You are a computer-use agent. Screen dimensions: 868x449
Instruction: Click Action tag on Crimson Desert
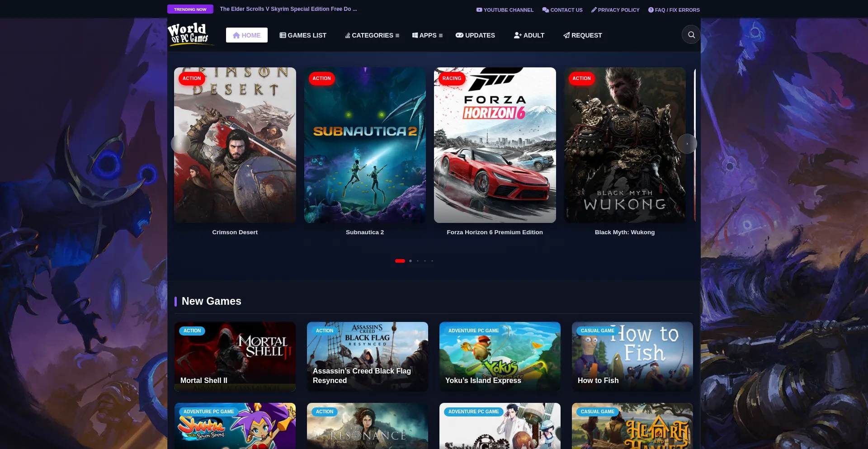(192, 79)
